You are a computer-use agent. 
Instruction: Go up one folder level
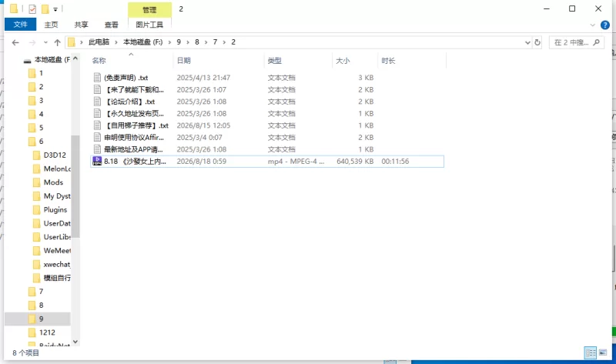point(57,42)
